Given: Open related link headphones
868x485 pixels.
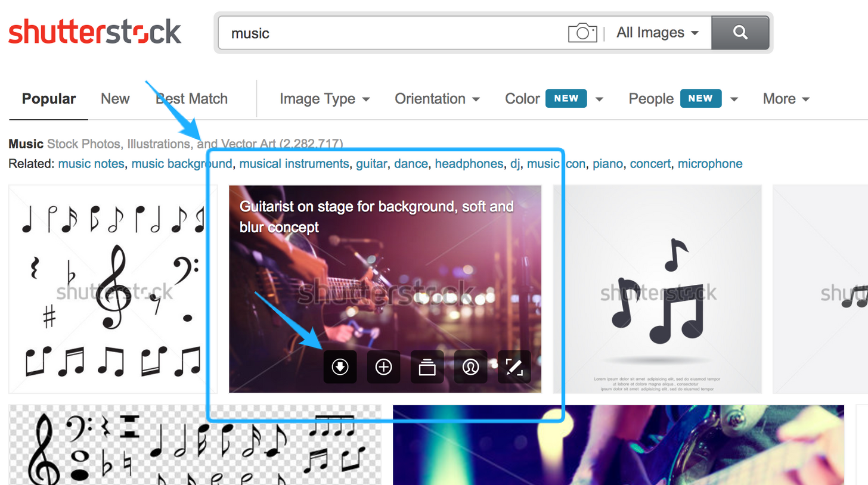Looking at the screenshot, I should click(x=469, y=164).
